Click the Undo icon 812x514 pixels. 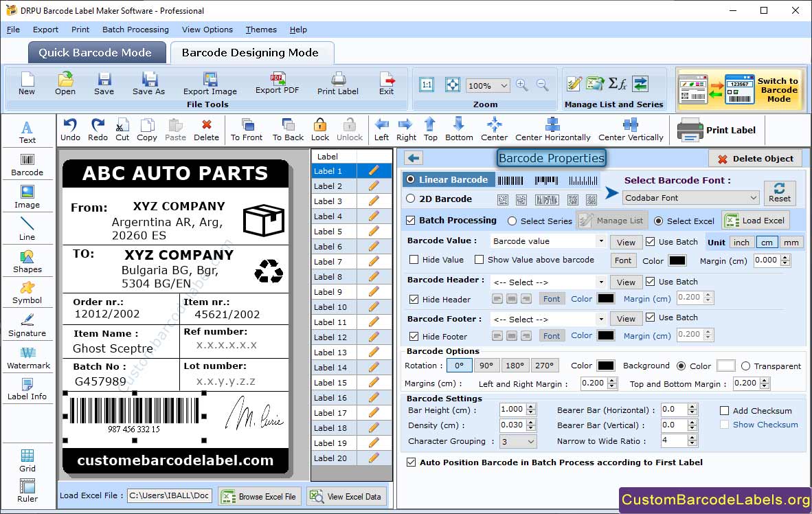[70, 130]
